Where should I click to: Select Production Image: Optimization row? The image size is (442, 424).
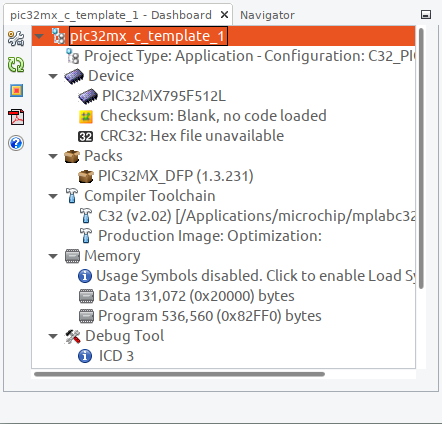click(x=210, y=236)
